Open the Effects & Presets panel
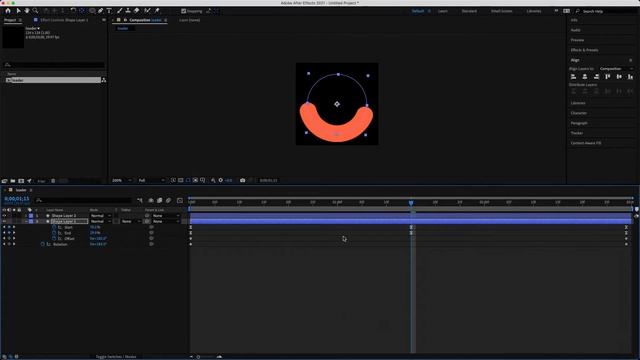The image size is (640, 360). pyautogui.click(x=584, y=50)
